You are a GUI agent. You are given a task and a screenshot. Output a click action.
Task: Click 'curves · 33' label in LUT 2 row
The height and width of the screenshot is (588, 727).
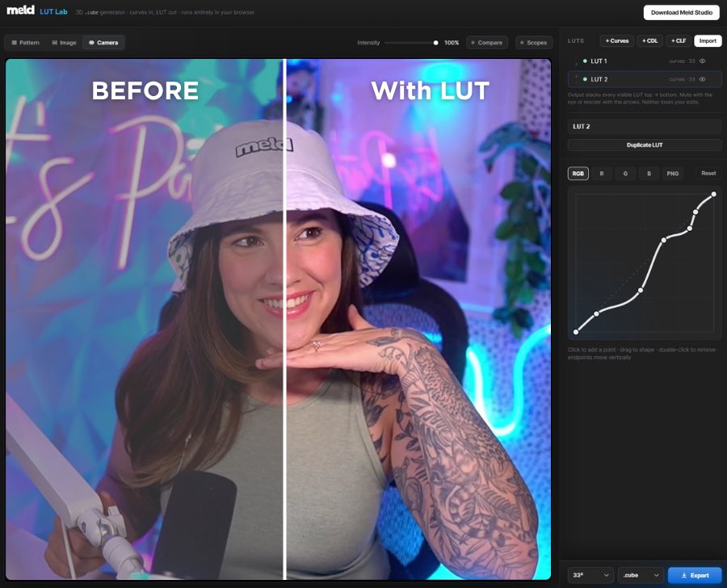click(682, 80)
